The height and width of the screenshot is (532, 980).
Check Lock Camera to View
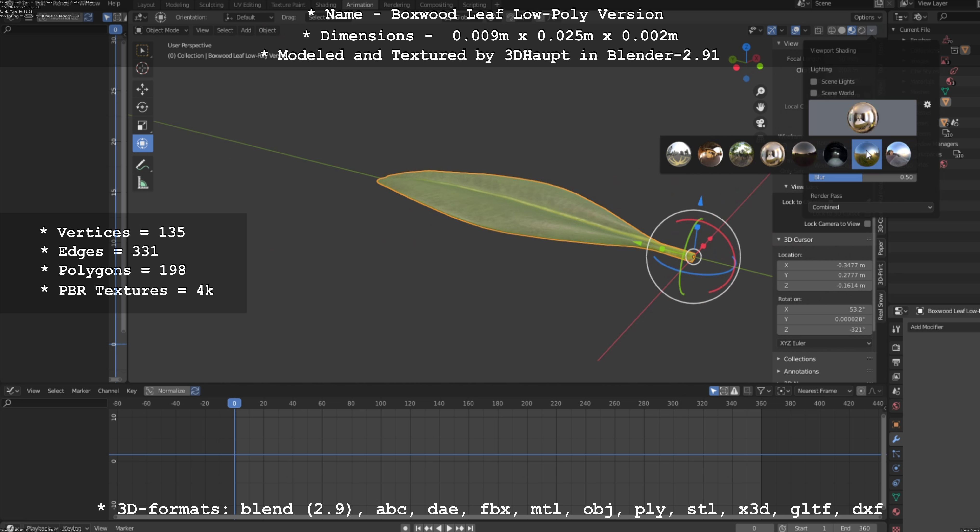(x=867, y=224)
